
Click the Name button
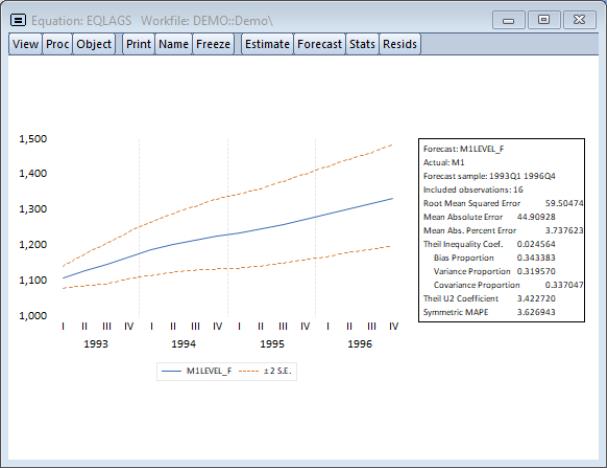pos(173,44)
